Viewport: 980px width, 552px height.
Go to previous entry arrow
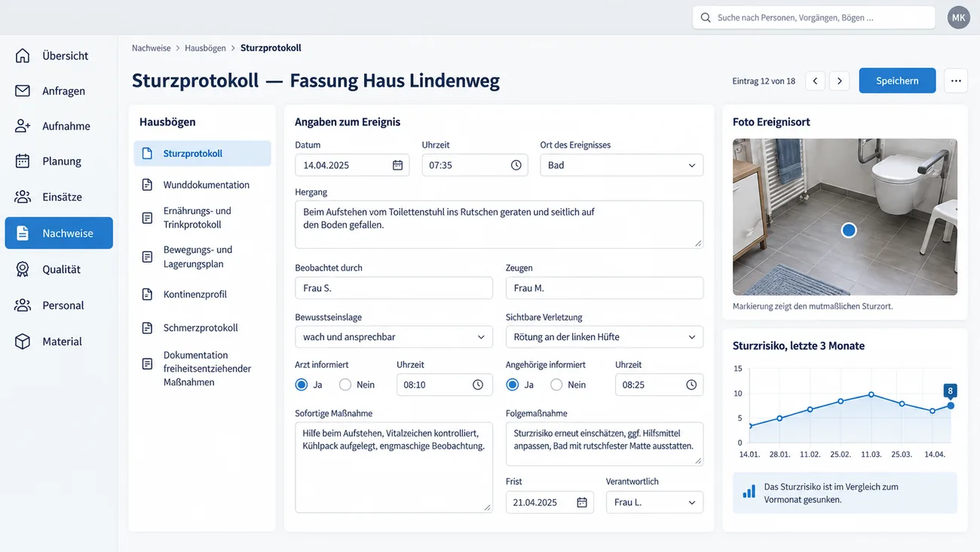click(815, 81)
